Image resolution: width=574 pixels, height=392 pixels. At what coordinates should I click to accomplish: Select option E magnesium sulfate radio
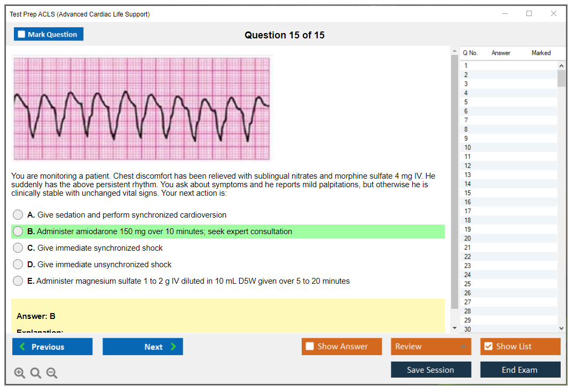click(18, 281)
